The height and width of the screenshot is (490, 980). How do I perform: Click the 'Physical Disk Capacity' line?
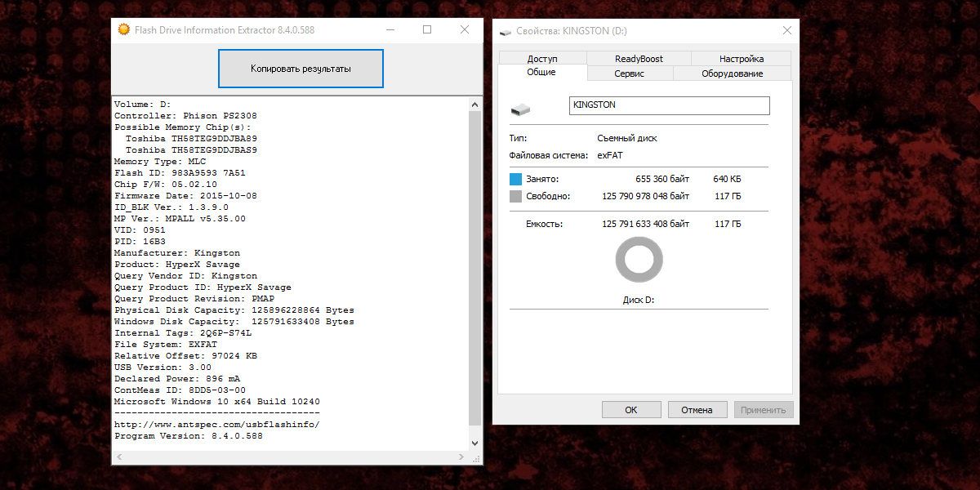[234, 310]
